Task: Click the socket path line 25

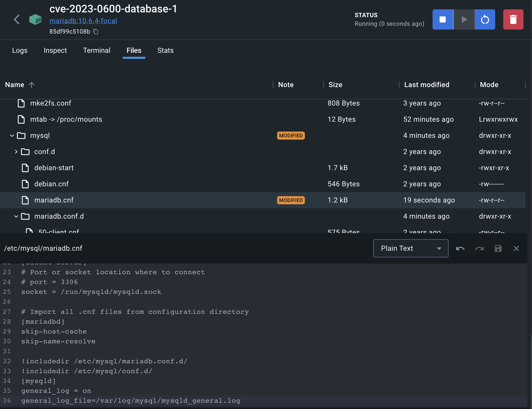Action: click(x=91, y=292)
